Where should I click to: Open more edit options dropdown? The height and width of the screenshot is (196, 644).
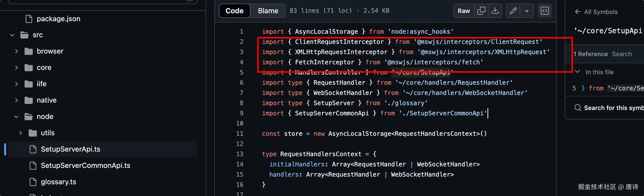[x=527, y=11]
